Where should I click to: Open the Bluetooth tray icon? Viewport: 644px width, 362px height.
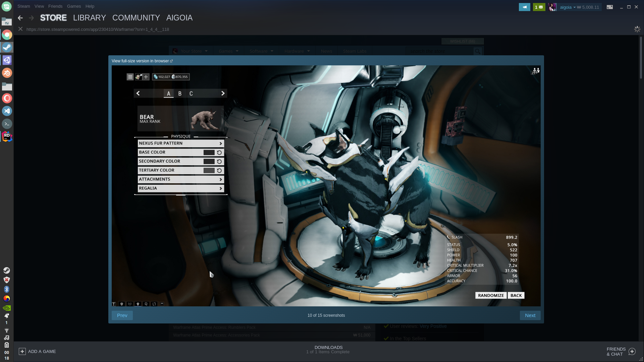click(x=7, y=289)
